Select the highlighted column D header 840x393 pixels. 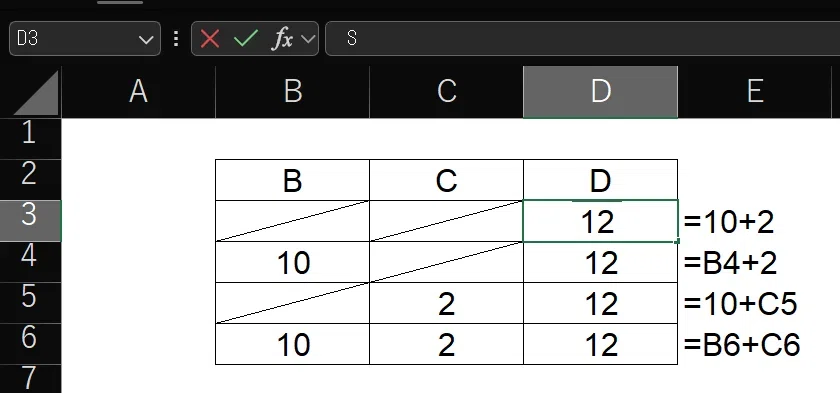601,92
